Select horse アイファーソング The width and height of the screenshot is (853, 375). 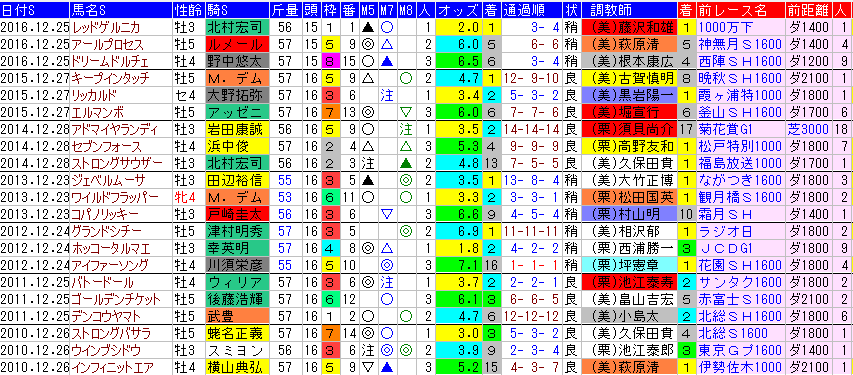pos(109,266)
